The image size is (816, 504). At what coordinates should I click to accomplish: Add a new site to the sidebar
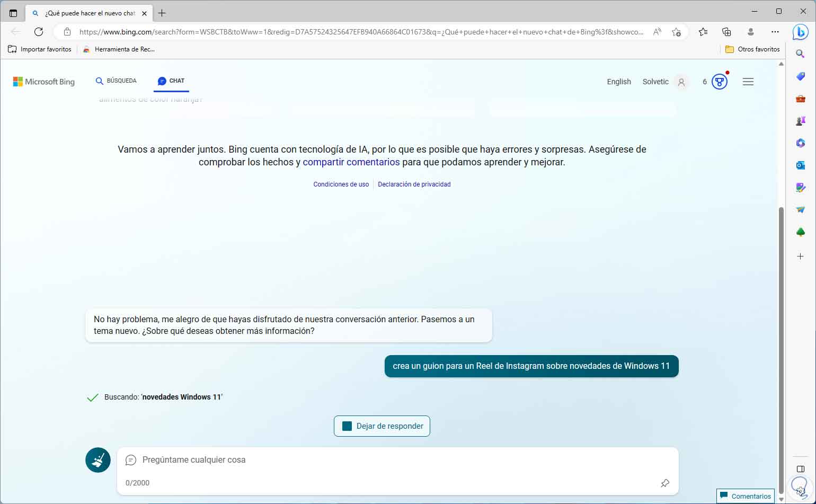tap(800, 256)
